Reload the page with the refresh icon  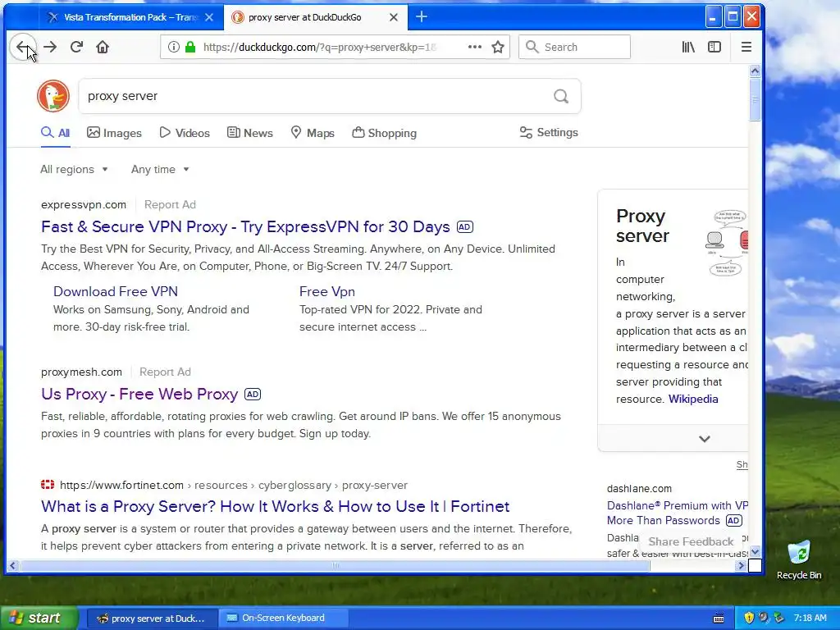(x=76, y=47)
